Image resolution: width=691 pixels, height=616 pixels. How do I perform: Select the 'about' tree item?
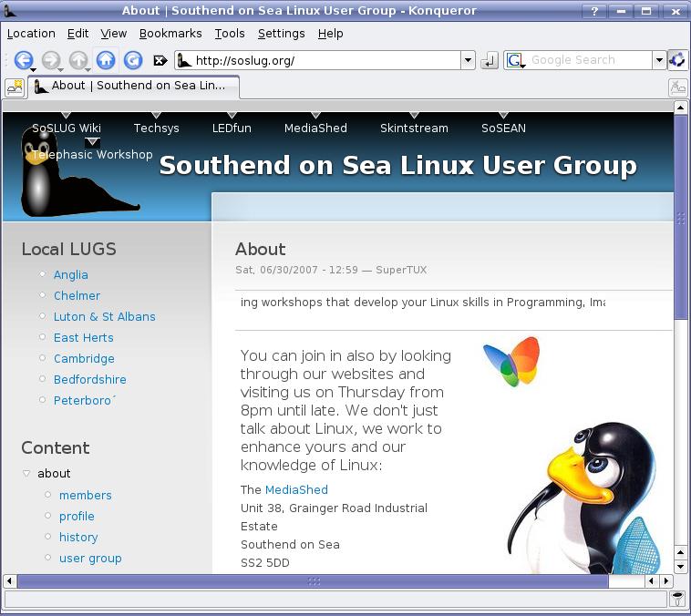[x=54, y=473]
